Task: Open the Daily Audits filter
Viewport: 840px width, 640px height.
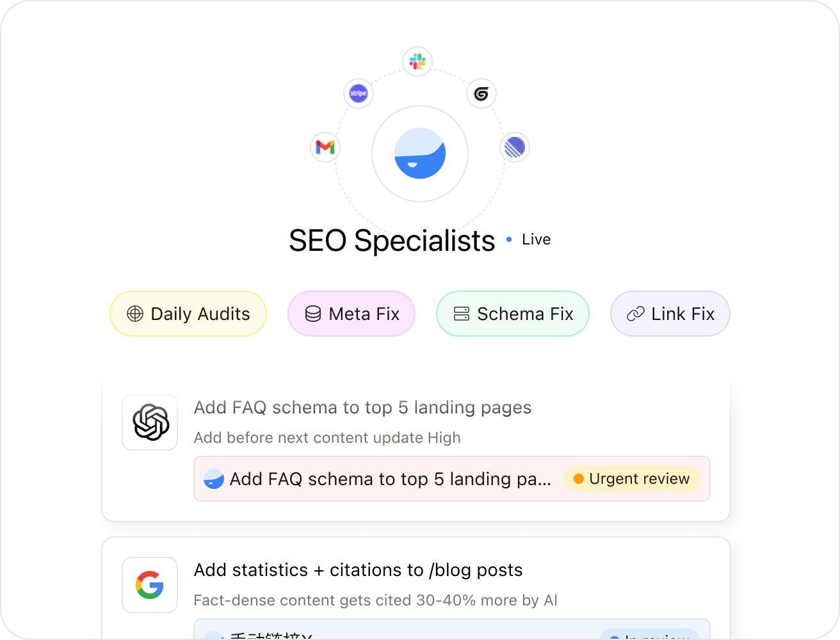Action: tap(188, 314)
